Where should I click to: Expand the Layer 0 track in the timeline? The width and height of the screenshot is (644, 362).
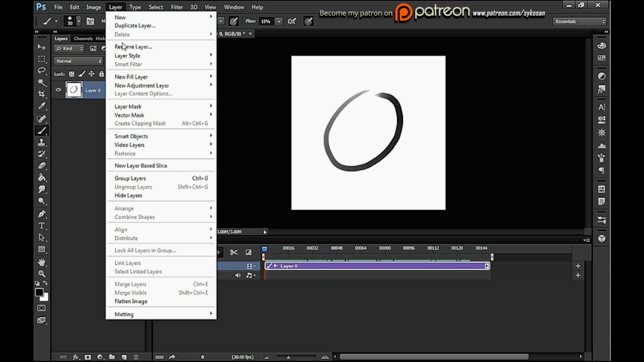(x=276, y=265)
